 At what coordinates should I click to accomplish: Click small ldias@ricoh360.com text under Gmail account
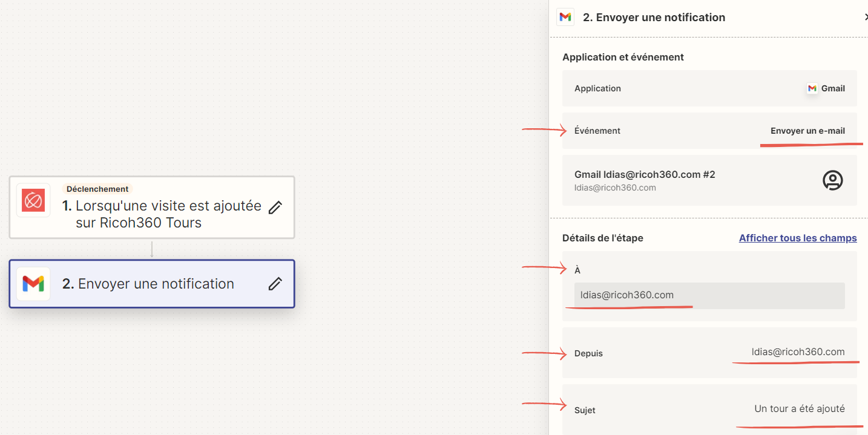(x=615, y=188)
